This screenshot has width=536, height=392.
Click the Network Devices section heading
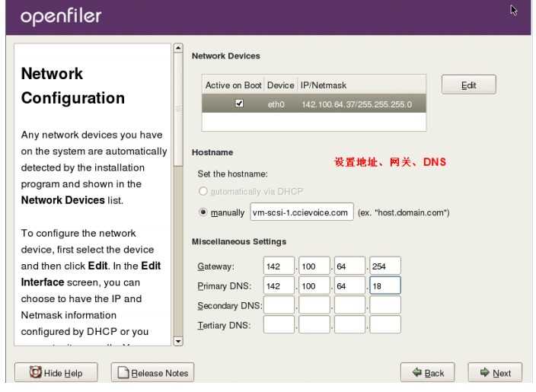(226, 56)
